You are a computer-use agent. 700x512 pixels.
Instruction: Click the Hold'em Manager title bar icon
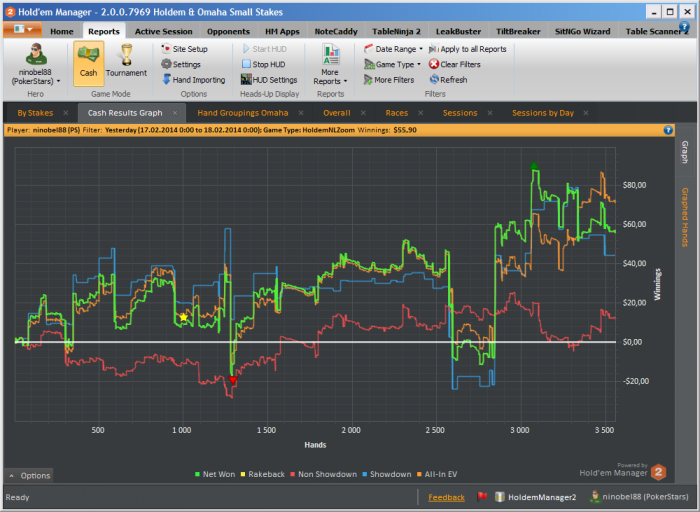[x=10, y=12]
